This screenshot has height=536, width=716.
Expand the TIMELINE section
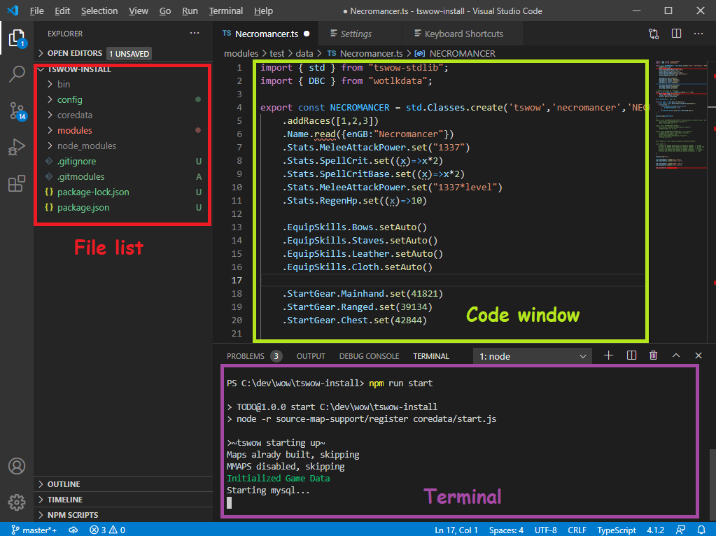[x=65, y=499]
